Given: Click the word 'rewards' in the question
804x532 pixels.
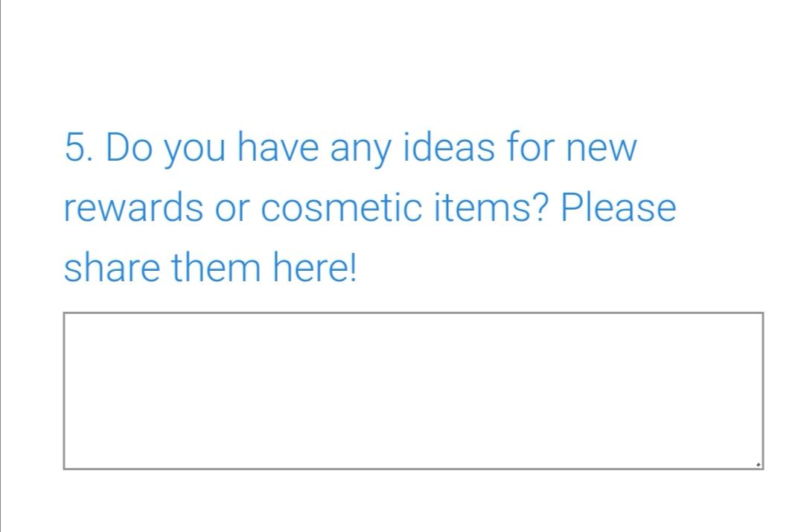Looking at the screenshot, I should pyautogui.click(x=133, y=208).
